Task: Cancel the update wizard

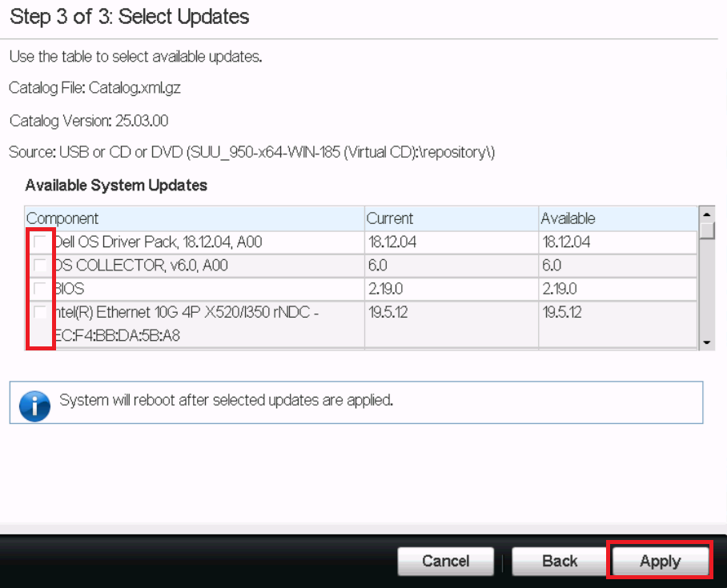Action: pos(446,561)
